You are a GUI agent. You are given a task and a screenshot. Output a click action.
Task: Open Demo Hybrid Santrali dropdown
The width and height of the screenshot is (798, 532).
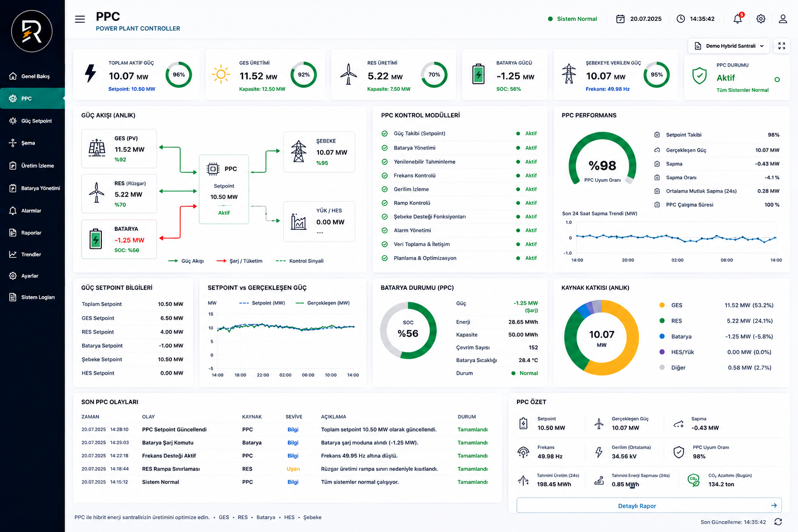click(x=729, y=46)
